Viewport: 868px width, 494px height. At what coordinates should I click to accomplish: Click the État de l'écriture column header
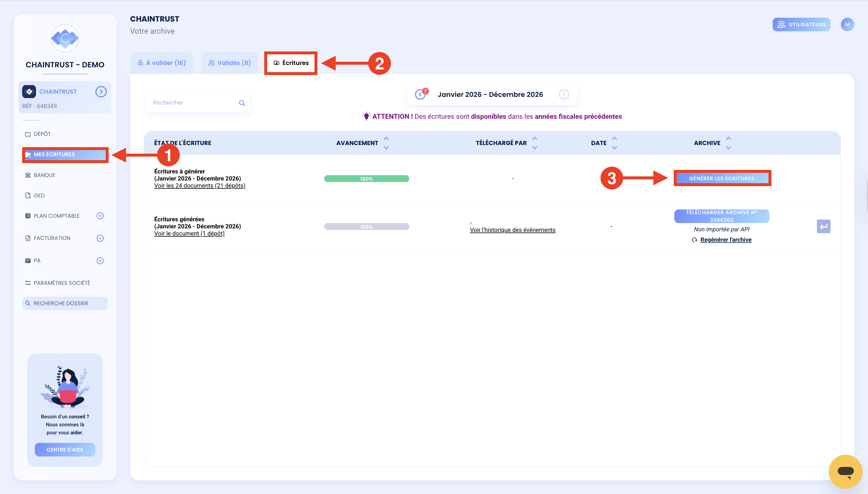pos(183,143)
